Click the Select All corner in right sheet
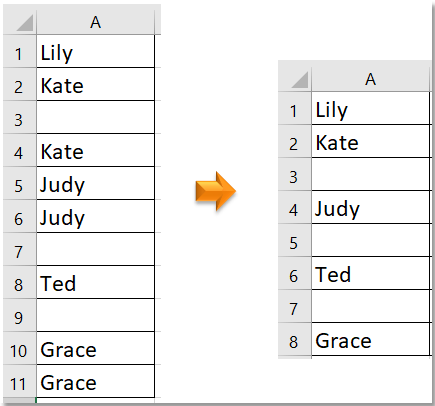Screen dimensions: 435x406 [295, 79]
